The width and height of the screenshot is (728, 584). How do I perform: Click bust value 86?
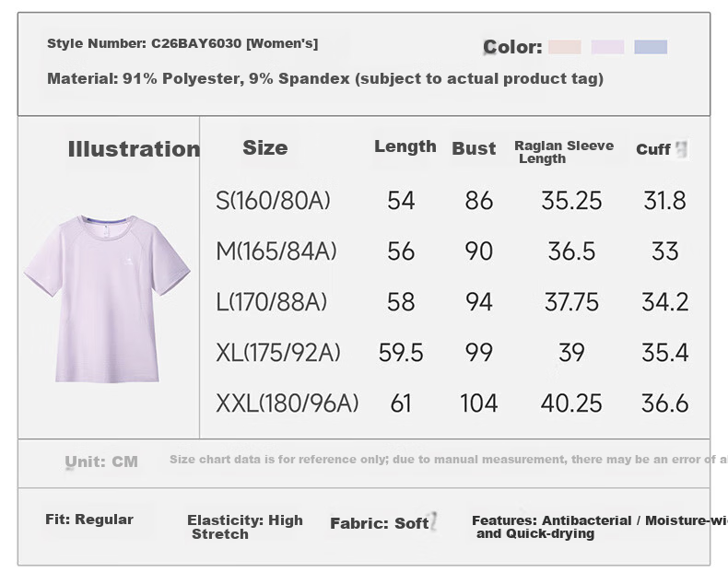pyautogui.click(x=478, y=201)
